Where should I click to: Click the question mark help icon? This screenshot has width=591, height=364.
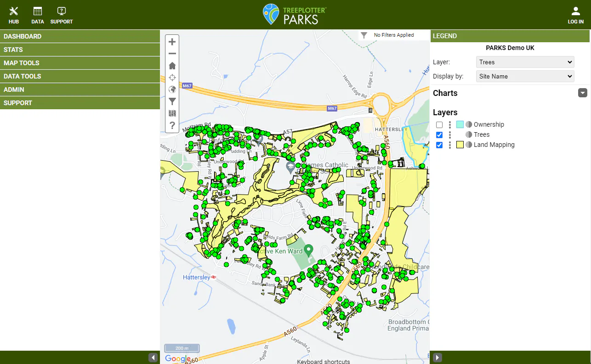(x=172, y=125)
